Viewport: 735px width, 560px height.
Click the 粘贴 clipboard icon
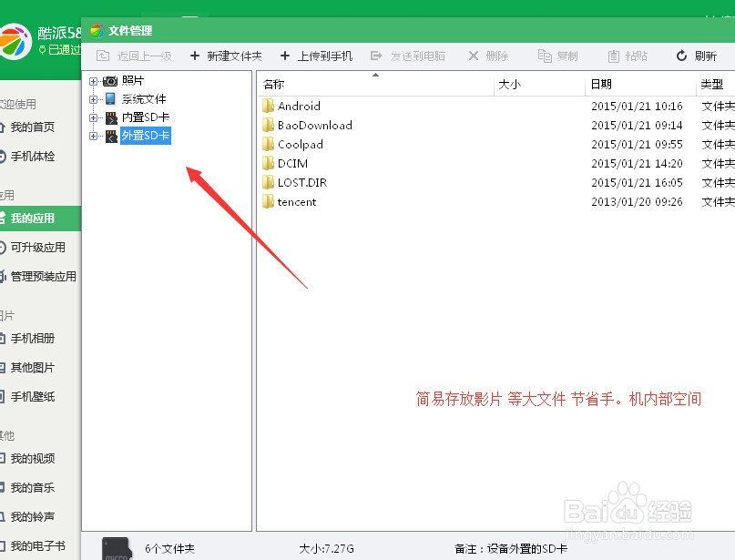coord(613,56)
